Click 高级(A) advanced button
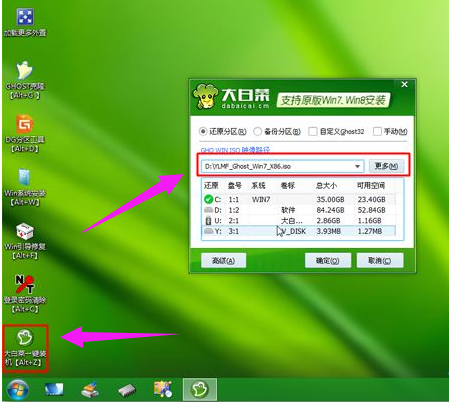 coord(223,260)
